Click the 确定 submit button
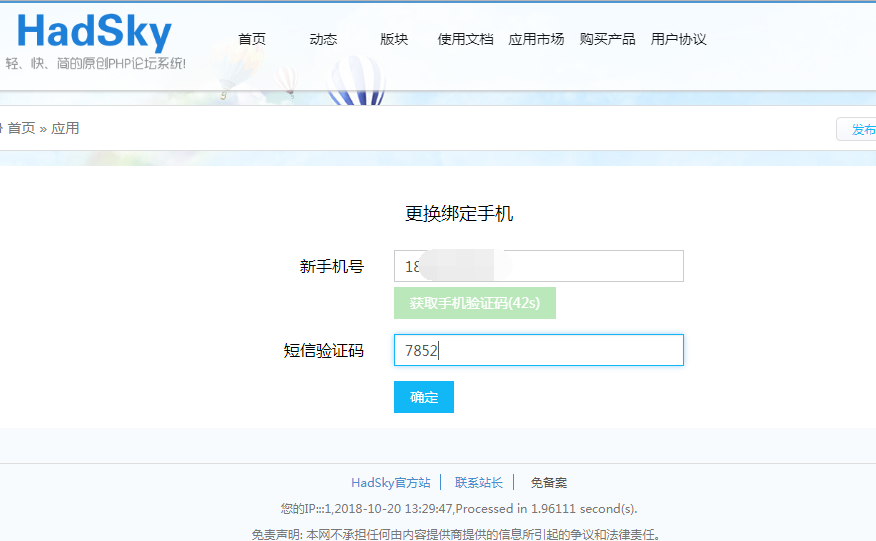 tap(424, 397)
